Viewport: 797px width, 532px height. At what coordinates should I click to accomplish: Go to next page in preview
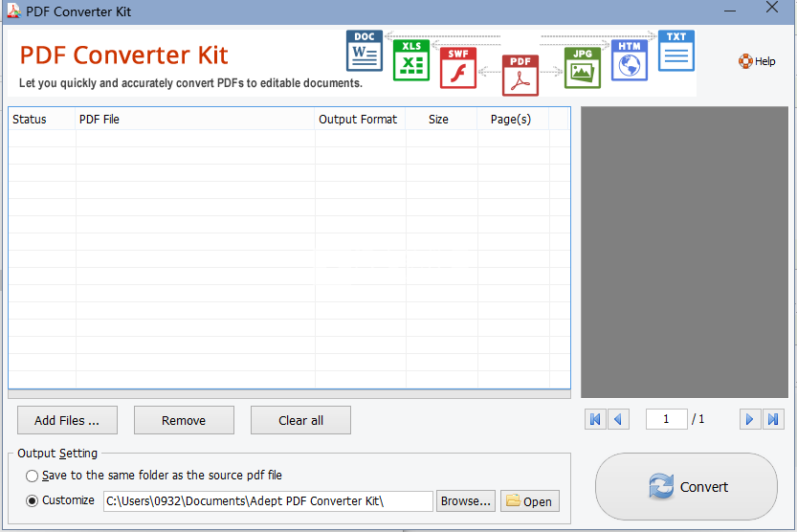tap(750, 419)
